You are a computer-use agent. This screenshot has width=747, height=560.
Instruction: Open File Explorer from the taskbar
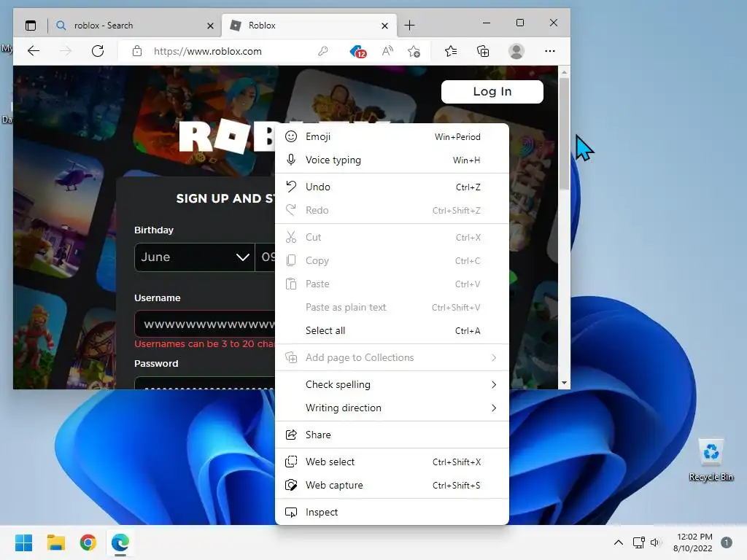55,542
